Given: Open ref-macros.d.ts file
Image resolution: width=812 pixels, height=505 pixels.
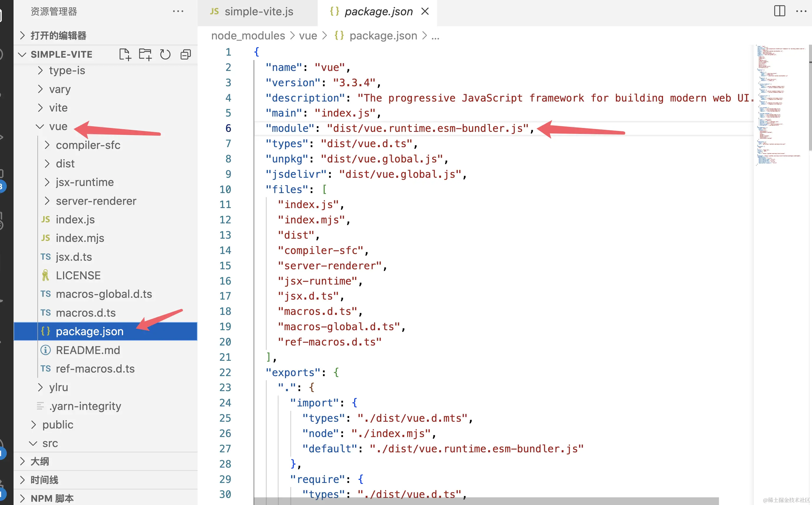Looking at the screenshot, I should pos(106,369).
